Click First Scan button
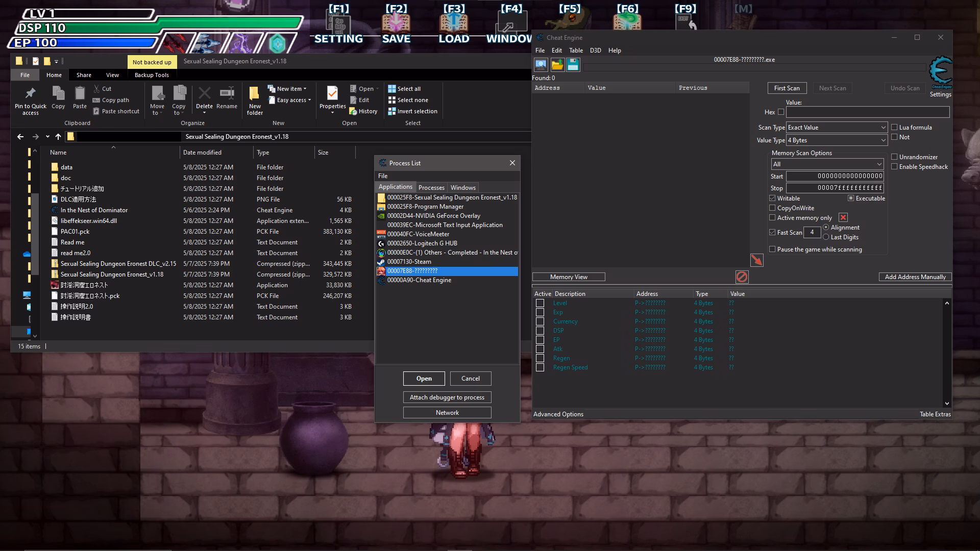Image resolution: width=980 pixels, height=551 pixels. click(x=787, y=88)
